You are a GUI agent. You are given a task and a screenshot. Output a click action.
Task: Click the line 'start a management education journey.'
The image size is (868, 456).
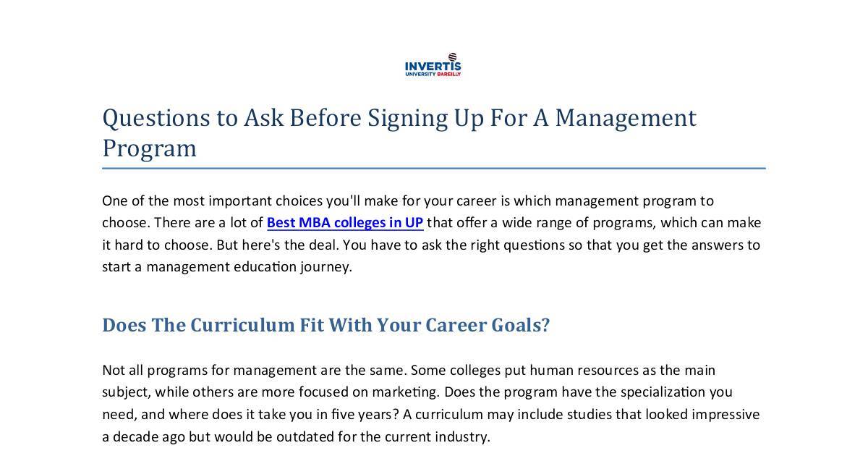(x=226, y=266)
